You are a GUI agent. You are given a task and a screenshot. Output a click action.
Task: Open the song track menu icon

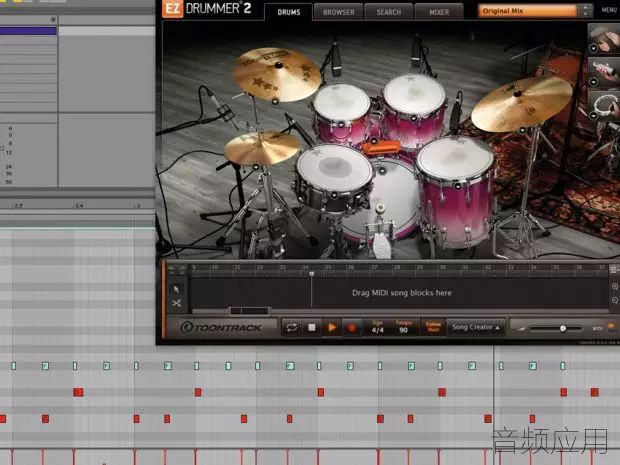click(x=613, y=270)
